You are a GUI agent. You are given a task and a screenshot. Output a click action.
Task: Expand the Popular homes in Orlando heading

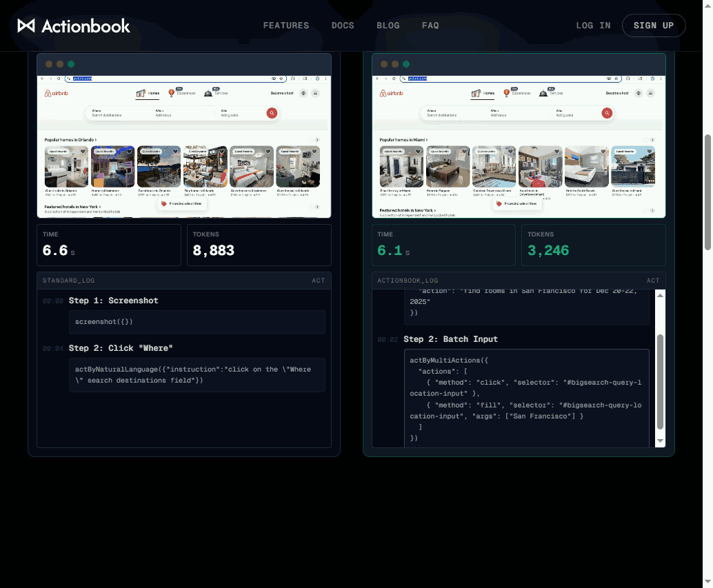tap(70, 140)
